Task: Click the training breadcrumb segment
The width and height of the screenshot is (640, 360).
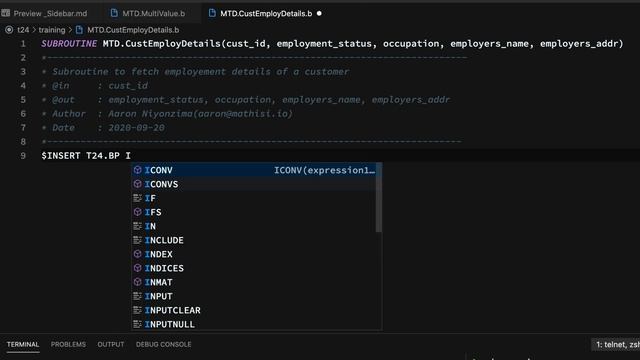Action: pyautogui.click(x=52, y=30)
